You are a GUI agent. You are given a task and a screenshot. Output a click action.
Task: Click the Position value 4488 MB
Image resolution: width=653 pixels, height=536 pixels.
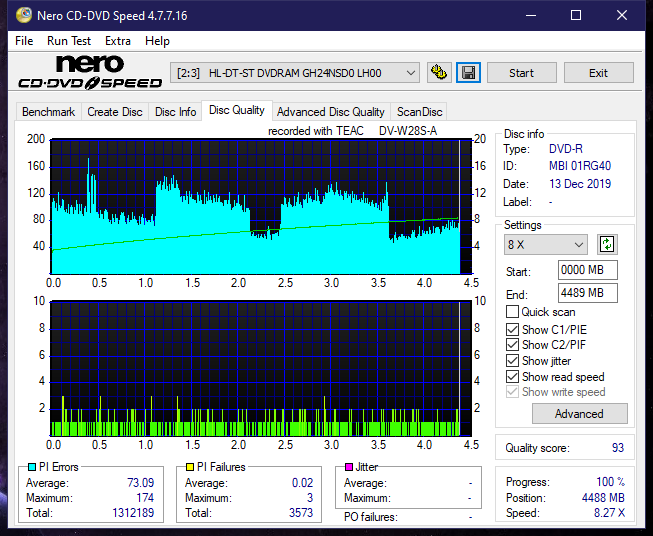click(603, 498)
